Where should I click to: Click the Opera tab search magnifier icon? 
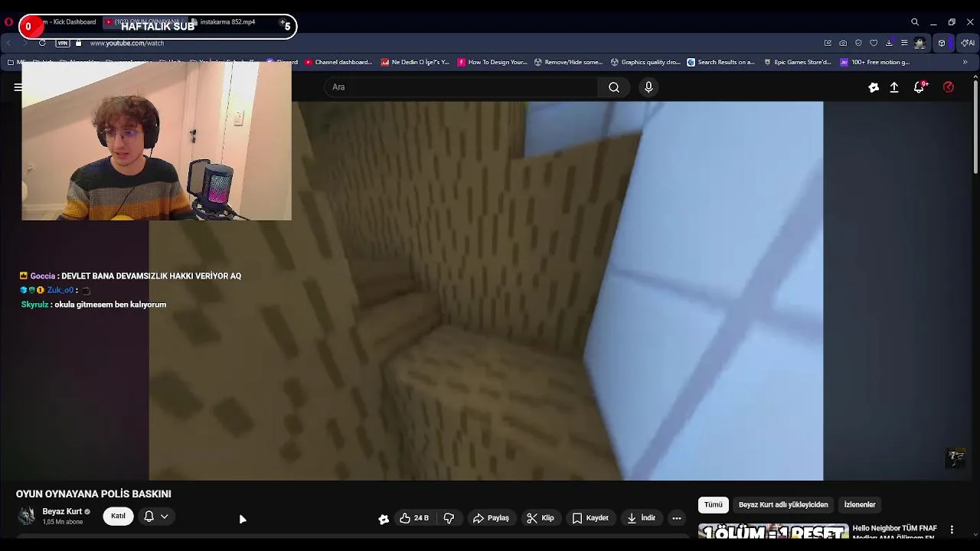tap(915, 22)
